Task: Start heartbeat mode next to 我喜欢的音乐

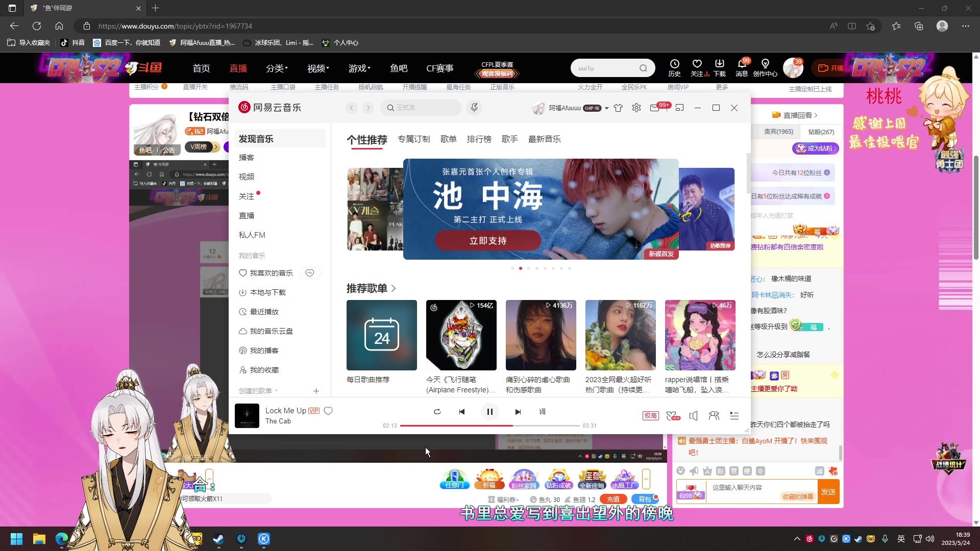Action: click(309, 273)
